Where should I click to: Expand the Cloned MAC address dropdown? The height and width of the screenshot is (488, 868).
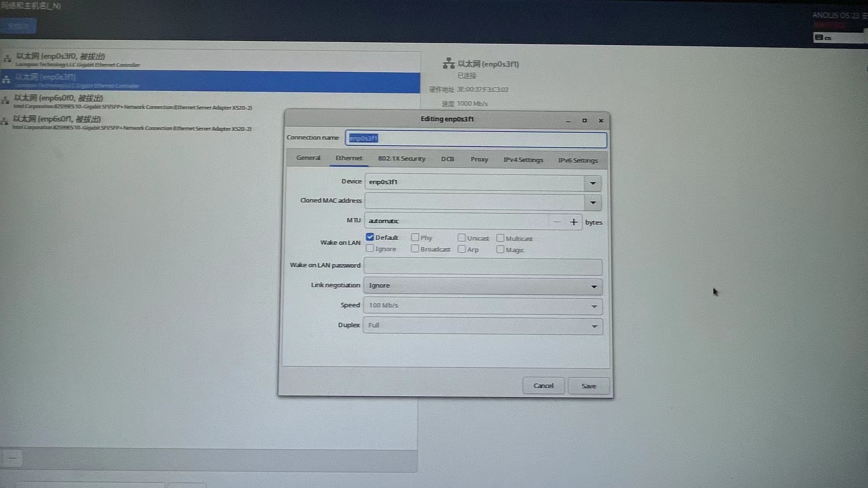coord(593,202)
